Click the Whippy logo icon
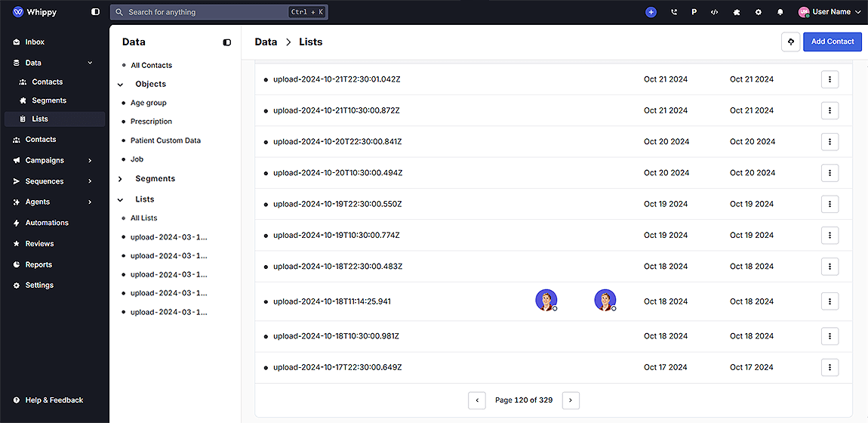This screenshot has height=423, width=868. click(x=17, y=11)
